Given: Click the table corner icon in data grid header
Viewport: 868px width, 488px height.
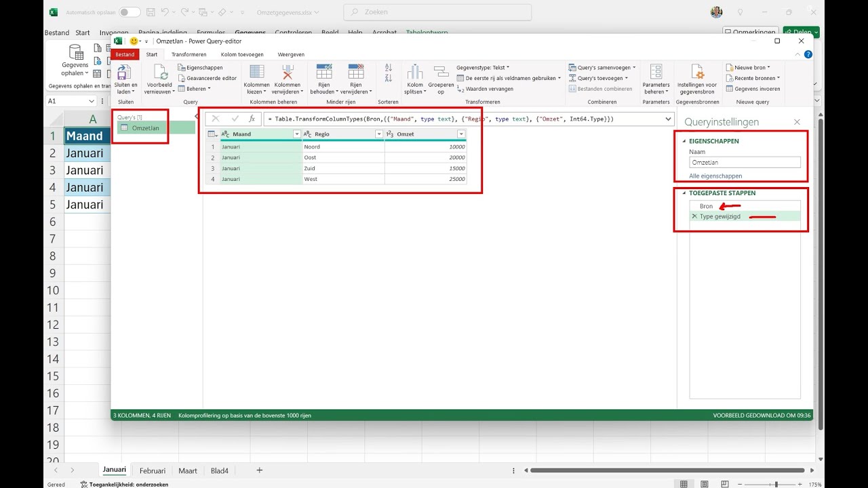Looking at the screenshot, I should coord(212,134).
